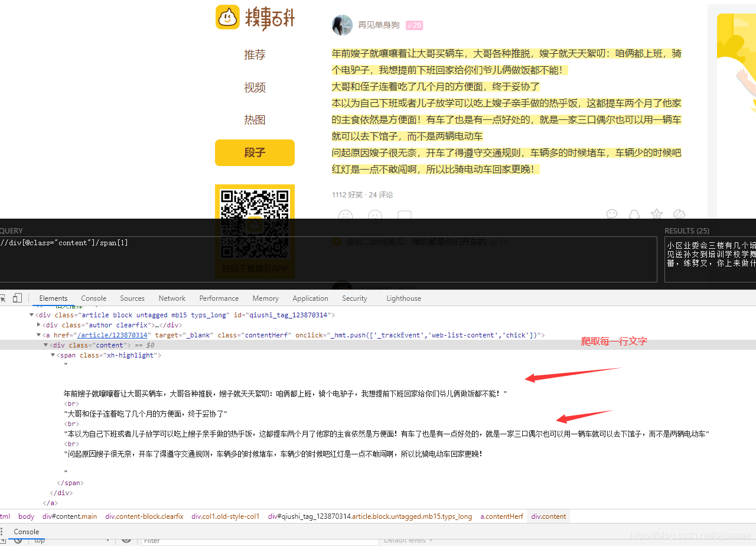756x546 pixels.
Task: Click the '24 评论' count text
Action: pyautogui.click(x=381, y=194)
